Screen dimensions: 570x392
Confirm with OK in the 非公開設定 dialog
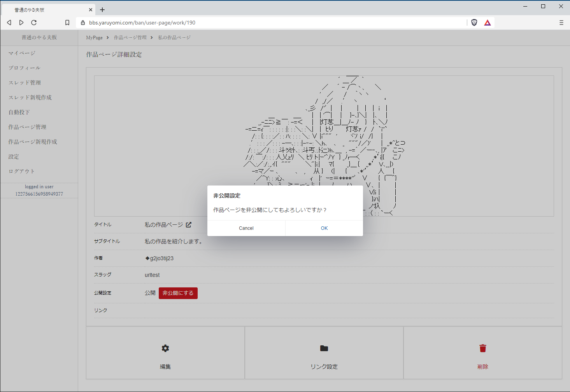[324, 228]
